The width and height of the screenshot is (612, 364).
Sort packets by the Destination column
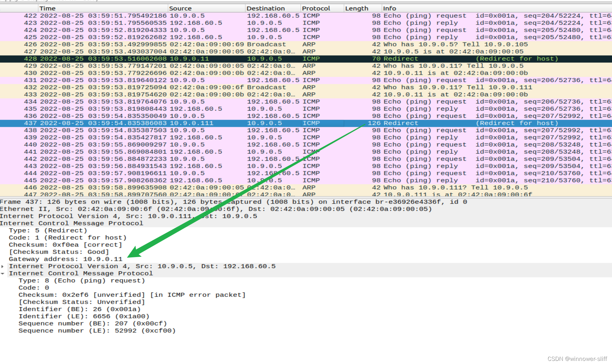point(265,8)
